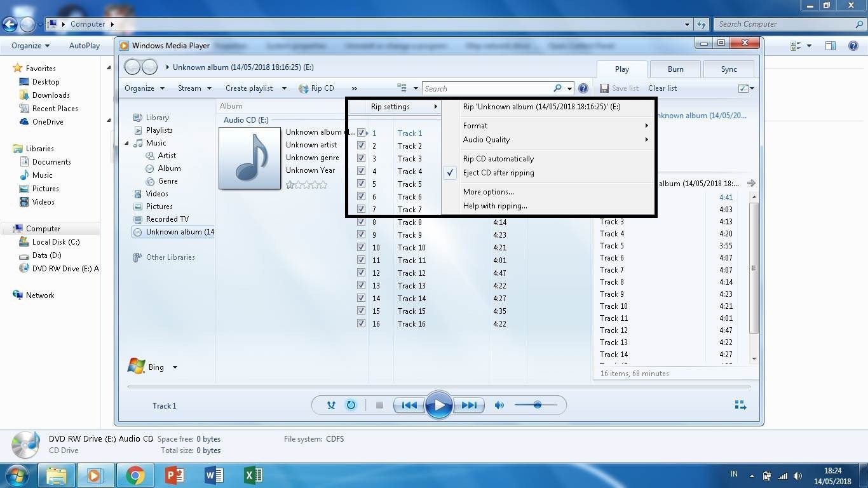Expand the Format submenu

[x=475, y=126]
